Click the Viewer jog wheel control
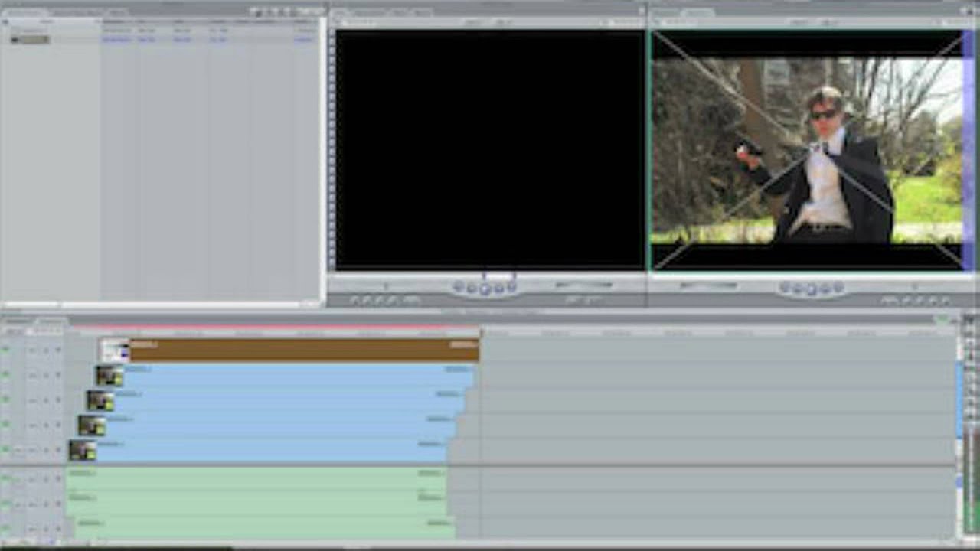 584,286
